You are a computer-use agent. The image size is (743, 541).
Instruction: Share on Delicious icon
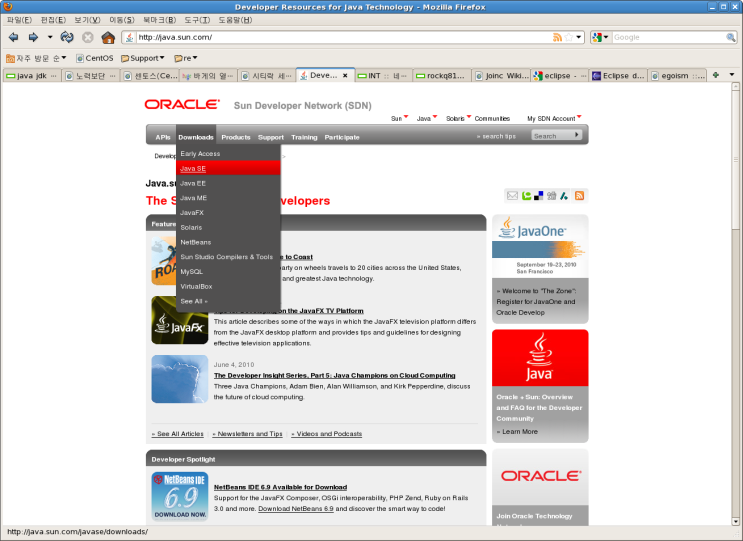pos(538,196)
